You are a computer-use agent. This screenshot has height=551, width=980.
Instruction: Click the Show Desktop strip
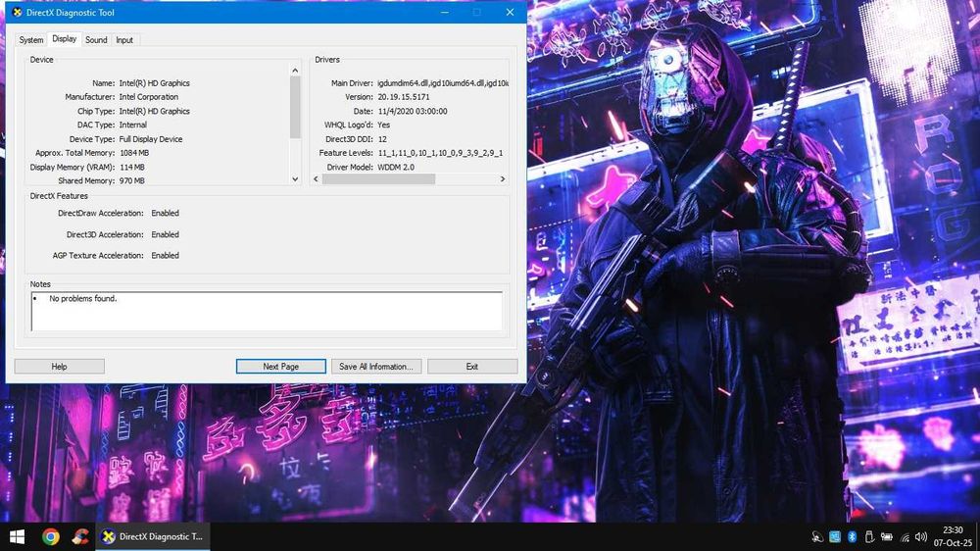pyautogui.click(x=977, y=536)
